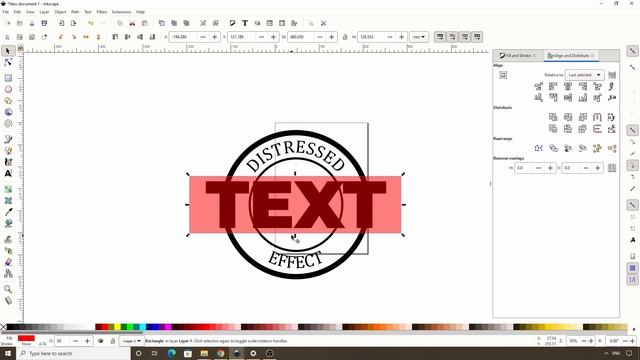Select the Text tool in toolbox
The image size is (640, 360).
coord(8,173)
